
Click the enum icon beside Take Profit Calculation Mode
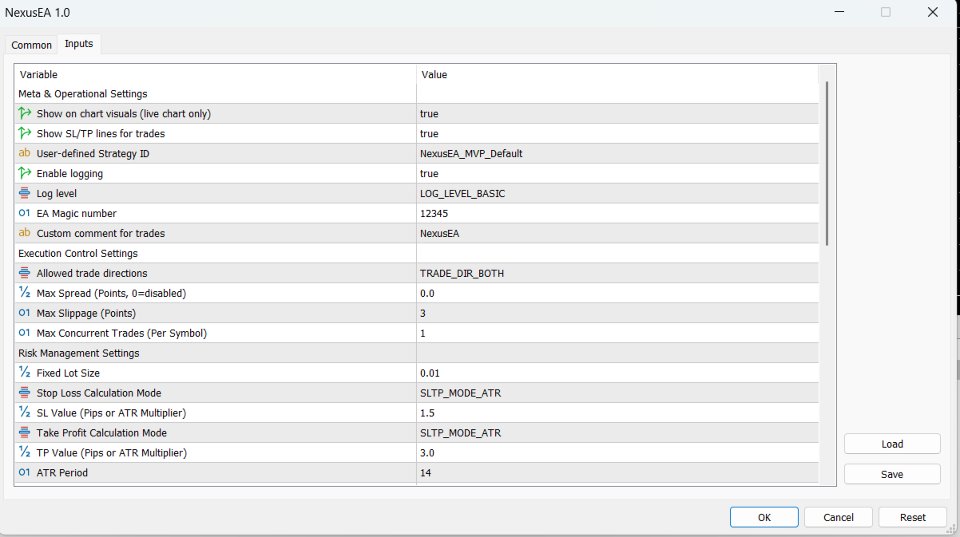pyautogui.click(x=24, y=432)
